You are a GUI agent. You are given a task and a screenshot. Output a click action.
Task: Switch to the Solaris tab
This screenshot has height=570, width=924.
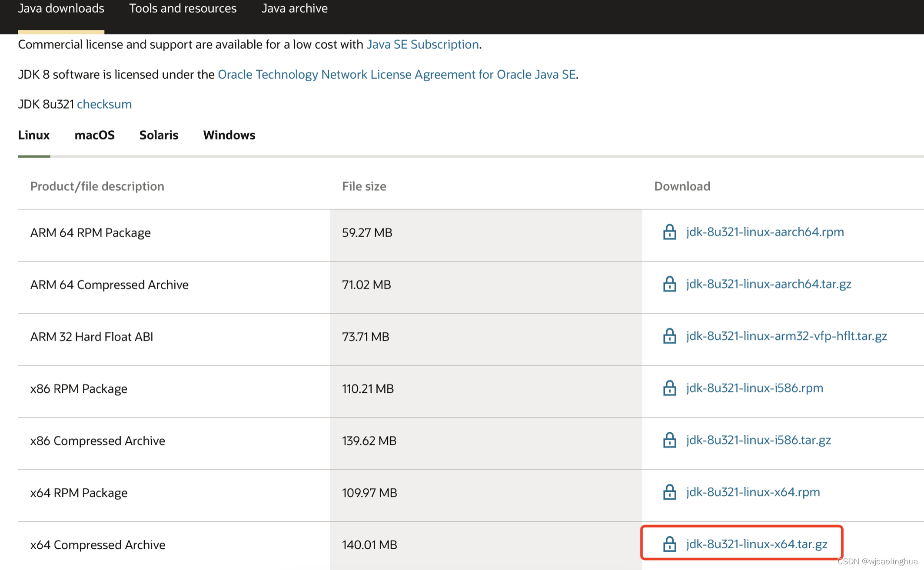[x=159, y=135]
